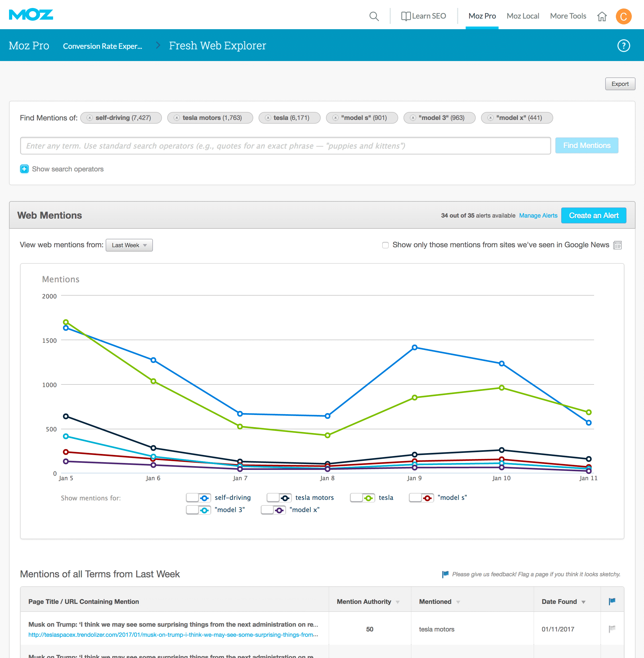Toggle tesla motors mentions line

point(279,498)
